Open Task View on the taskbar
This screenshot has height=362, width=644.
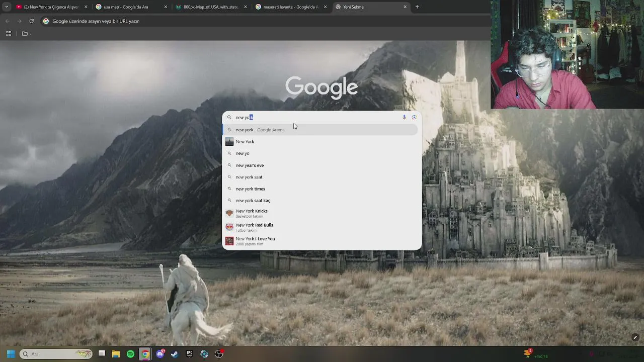pos(102,354)
